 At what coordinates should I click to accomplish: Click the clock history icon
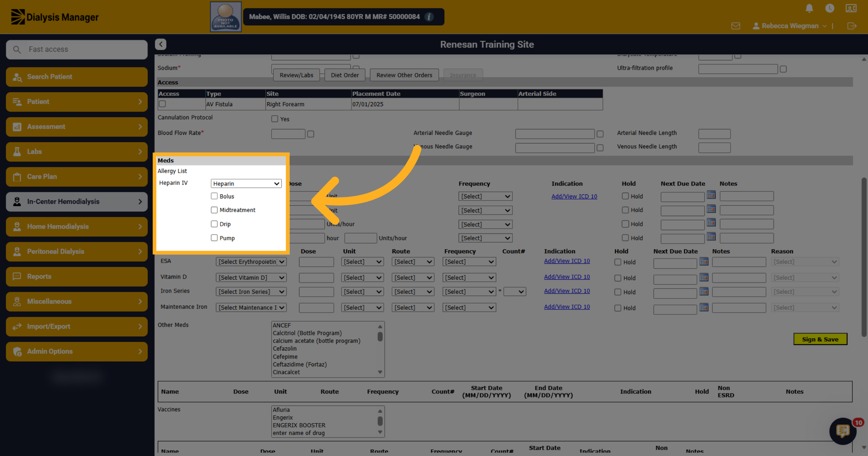[x=830, y=8]
